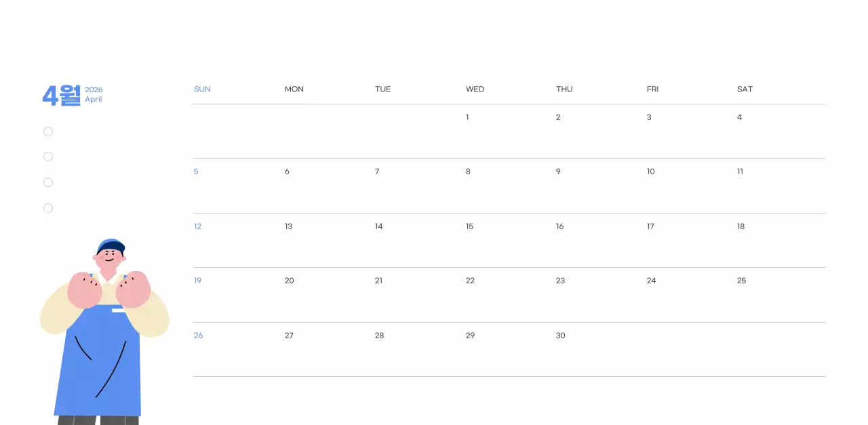
Task: Select April 1 on the calendar
Action: tap(467, 117)
